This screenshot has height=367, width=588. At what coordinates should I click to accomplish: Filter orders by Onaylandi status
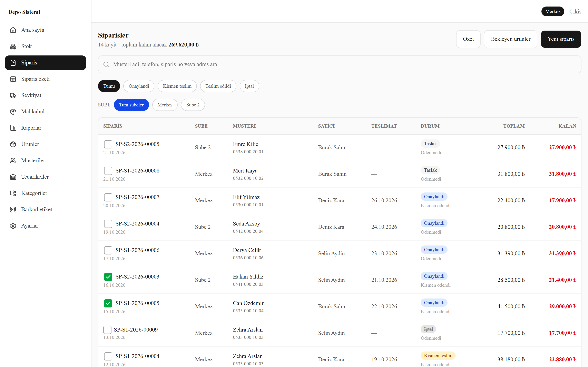coord(139,86)
